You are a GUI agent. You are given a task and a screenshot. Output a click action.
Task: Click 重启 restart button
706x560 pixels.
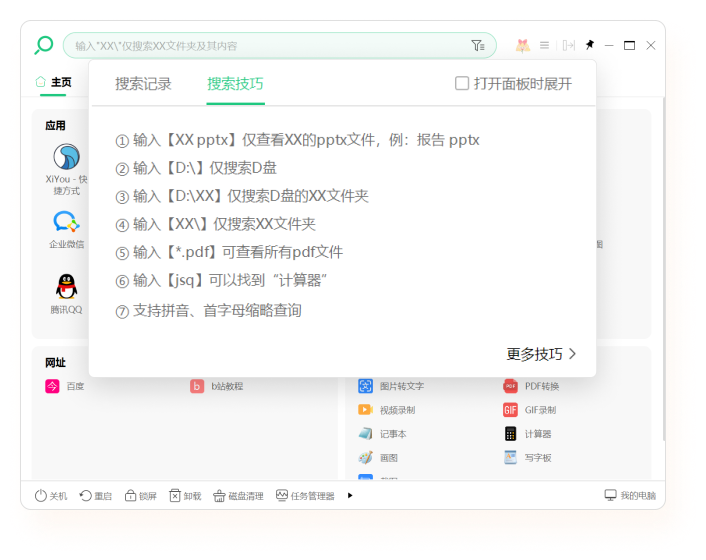[x=95, y=496]
